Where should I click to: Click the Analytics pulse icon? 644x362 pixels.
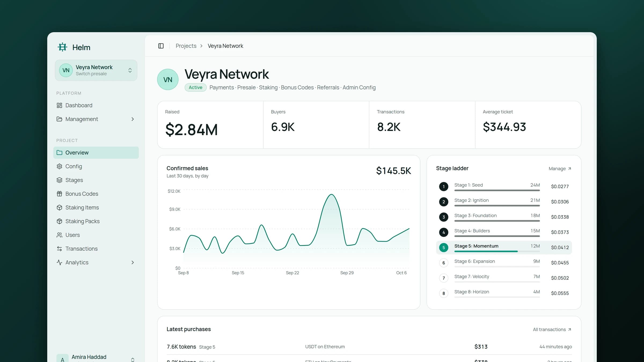tap(59, 263)
